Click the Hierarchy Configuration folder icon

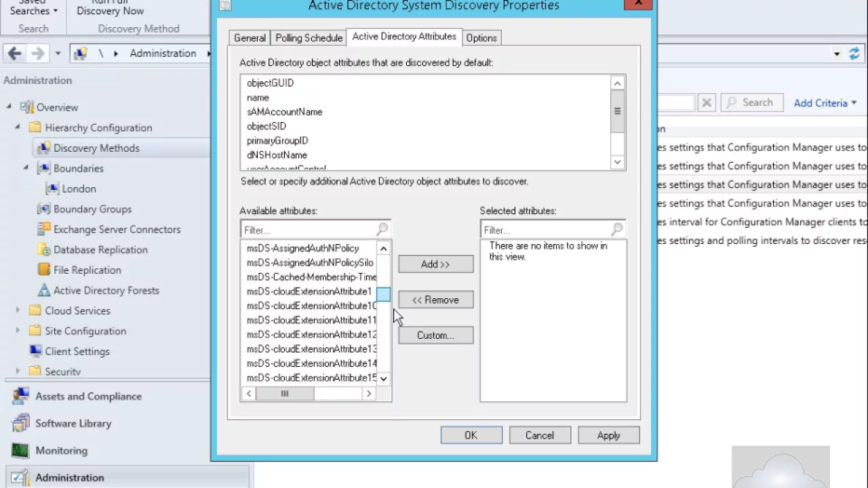(x=35, y=127)
